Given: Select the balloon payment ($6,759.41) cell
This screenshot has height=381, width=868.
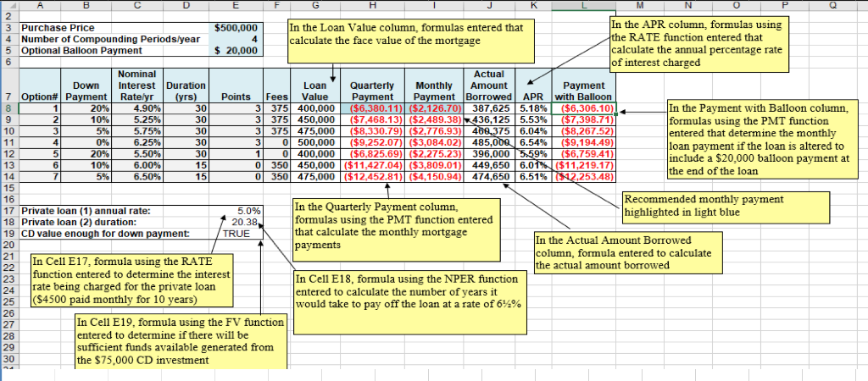Looking at the screenshot, I should click(584, 154).
